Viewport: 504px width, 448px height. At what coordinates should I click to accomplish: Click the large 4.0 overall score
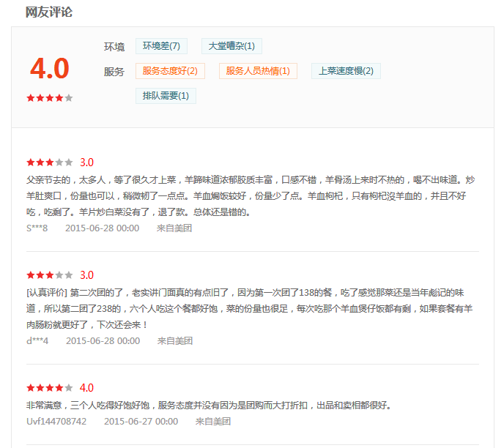(50, 68)
